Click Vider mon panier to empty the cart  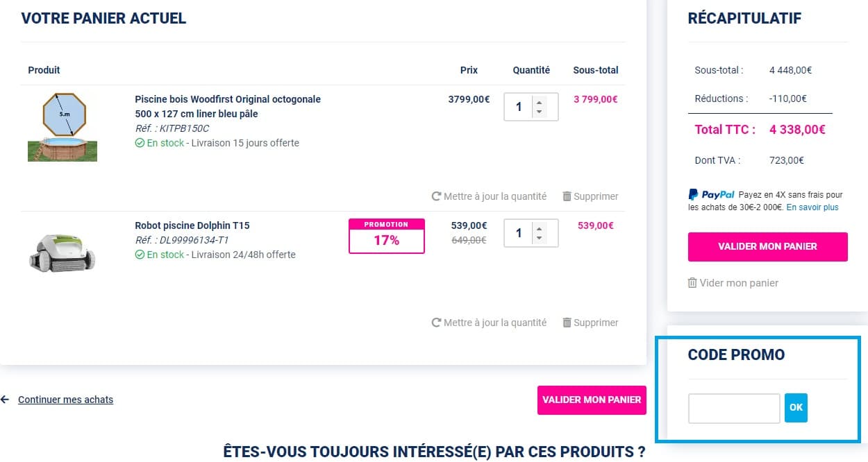point(740,283)
